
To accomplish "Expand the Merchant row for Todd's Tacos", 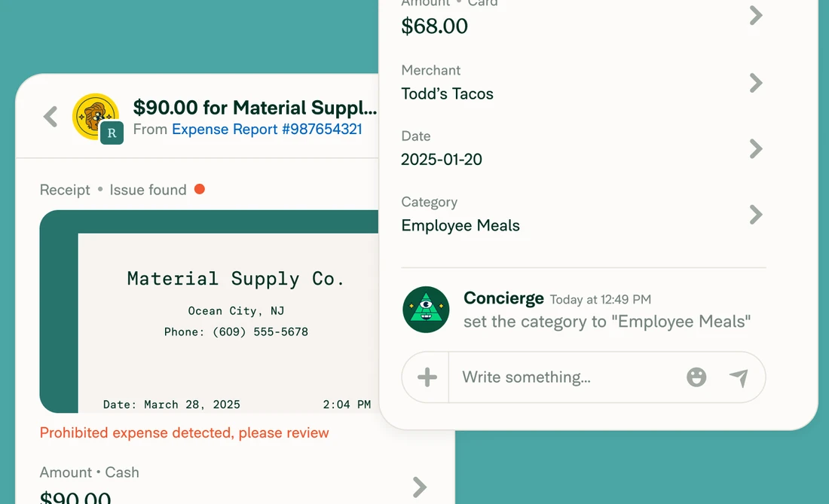I will pos(755,83).
